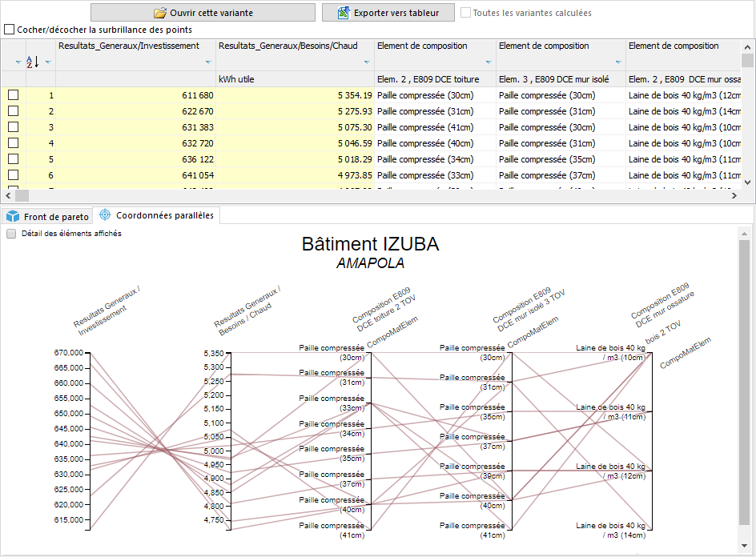
Task: Click the target icon of Coordonnées parallèles
Action: pos(105,215)
